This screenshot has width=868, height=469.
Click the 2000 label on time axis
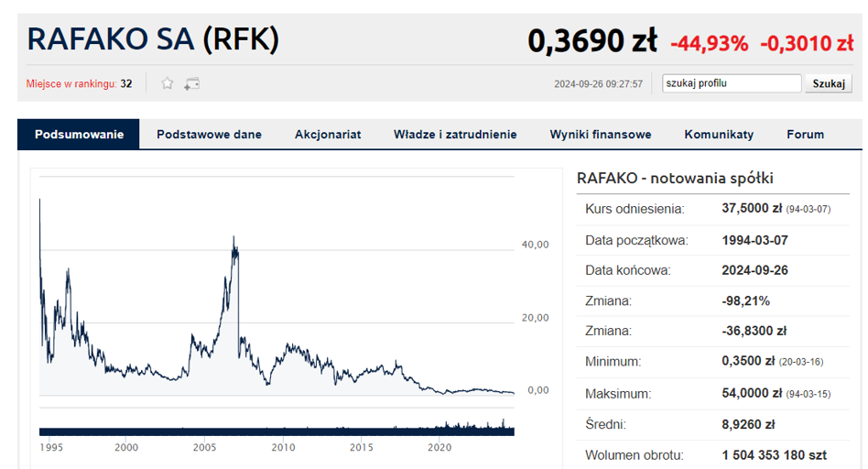[126, 447]
